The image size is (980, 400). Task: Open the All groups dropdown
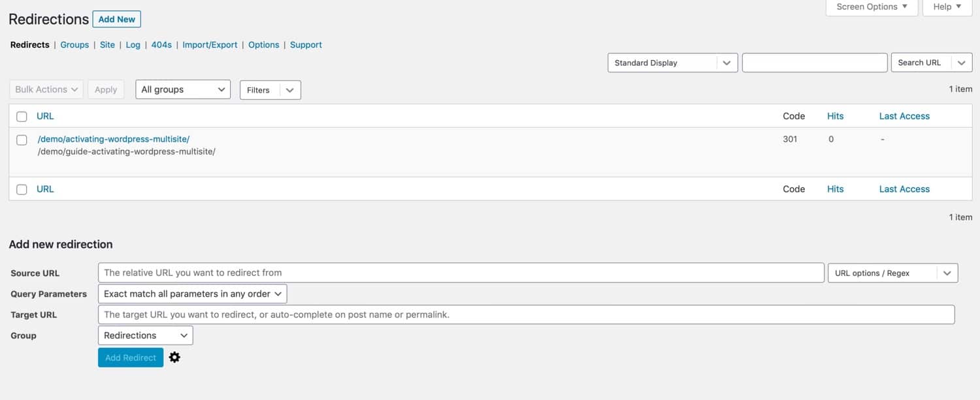(182, 89)
